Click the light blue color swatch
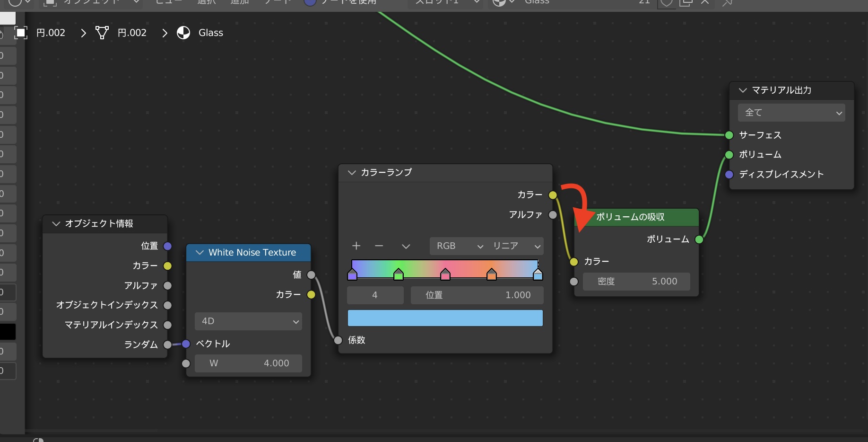Image resolution: width=868 pixels, height=442 pixels. pyautogui.click(x=445, y=318)
